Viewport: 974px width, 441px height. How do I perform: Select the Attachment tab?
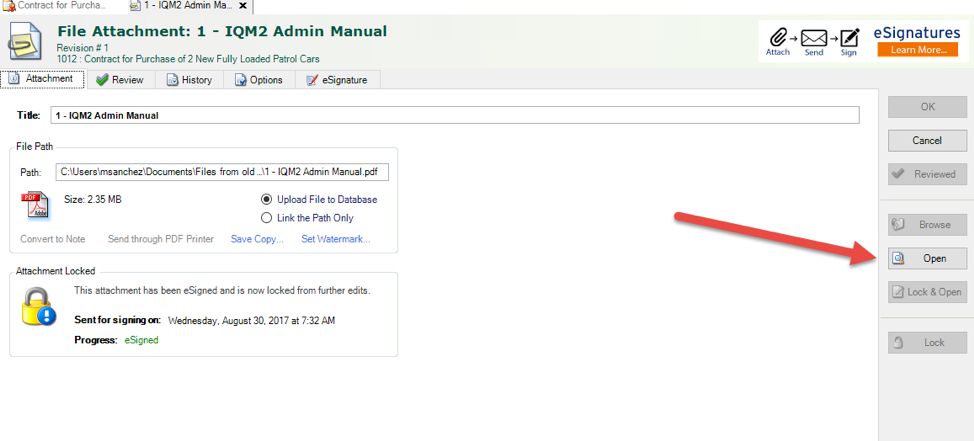coord(42,79)
